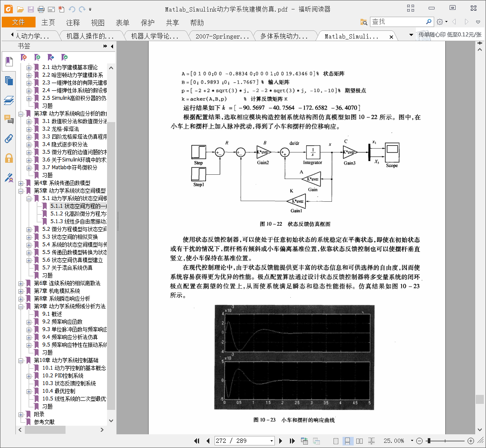This screenshot has height=448, width=486.
Task: Open the bookmarks panel icon in sidebar
Action: (9, 61)
